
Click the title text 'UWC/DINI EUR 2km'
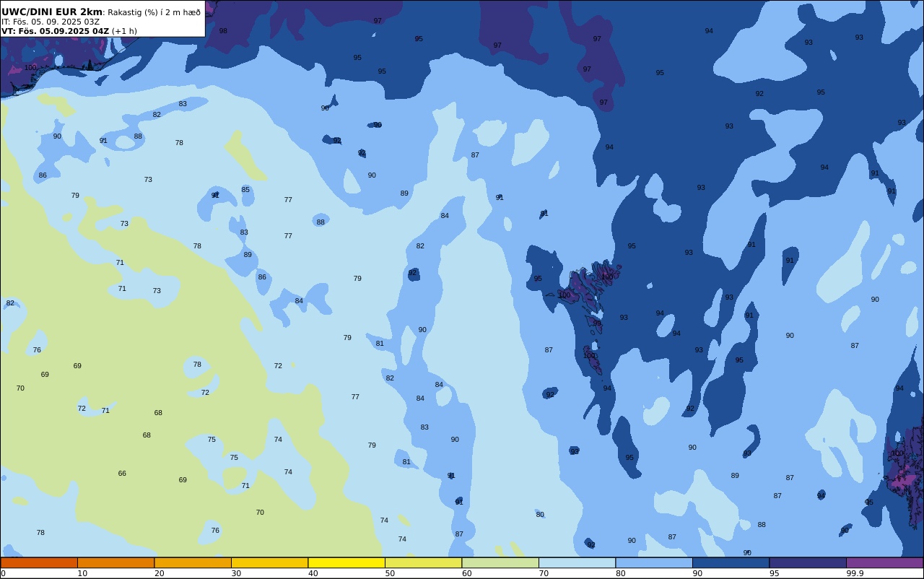coord(52,12)
